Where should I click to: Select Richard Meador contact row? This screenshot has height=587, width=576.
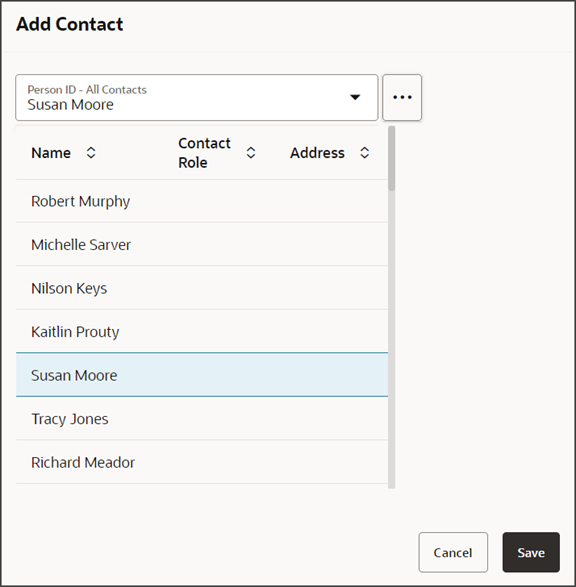tap(202, 462)
